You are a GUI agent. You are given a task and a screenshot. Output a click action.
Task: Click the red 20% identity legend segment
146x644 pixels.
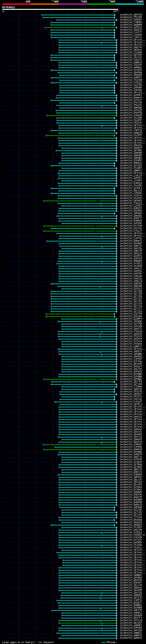pos(16,4)
